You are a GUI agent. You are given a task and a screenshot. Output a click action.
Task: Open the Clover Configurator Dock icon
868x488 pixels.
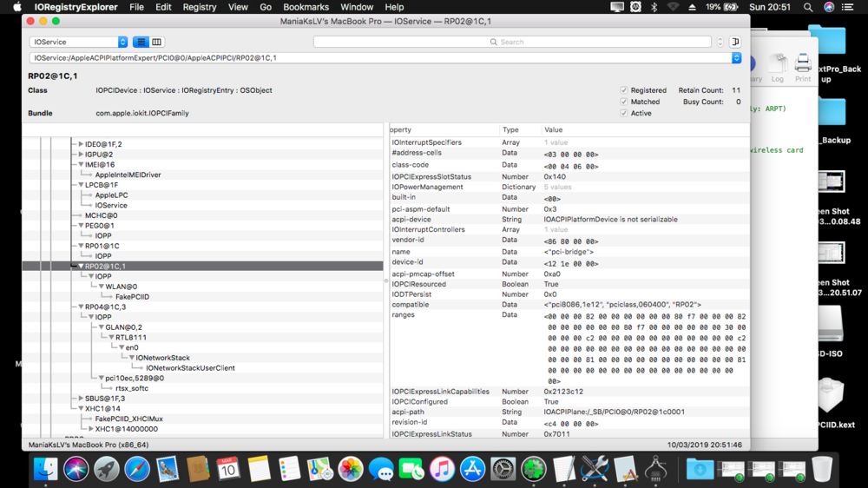533,469
